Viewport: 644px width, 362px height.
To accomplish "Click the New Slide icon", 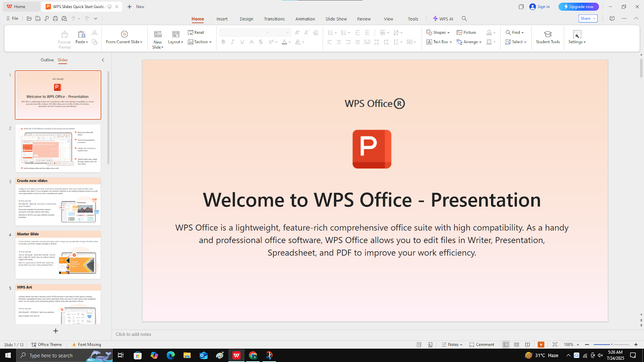I will [158, 34].
